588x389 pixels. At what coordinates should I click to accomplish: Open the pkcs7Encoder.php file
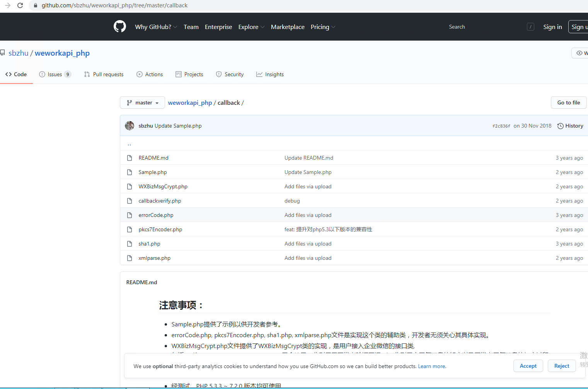tap(160, 229)
